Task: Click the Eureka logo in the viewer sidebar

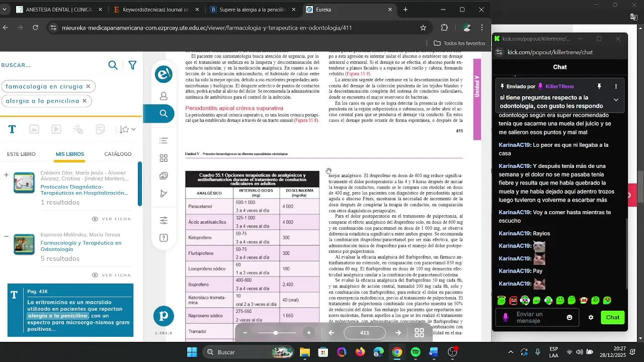Action: [x=164, y=74]
